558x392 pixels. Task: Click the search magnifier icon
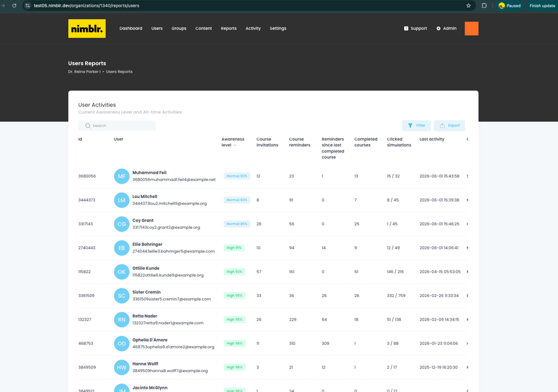tap(88, 126)
